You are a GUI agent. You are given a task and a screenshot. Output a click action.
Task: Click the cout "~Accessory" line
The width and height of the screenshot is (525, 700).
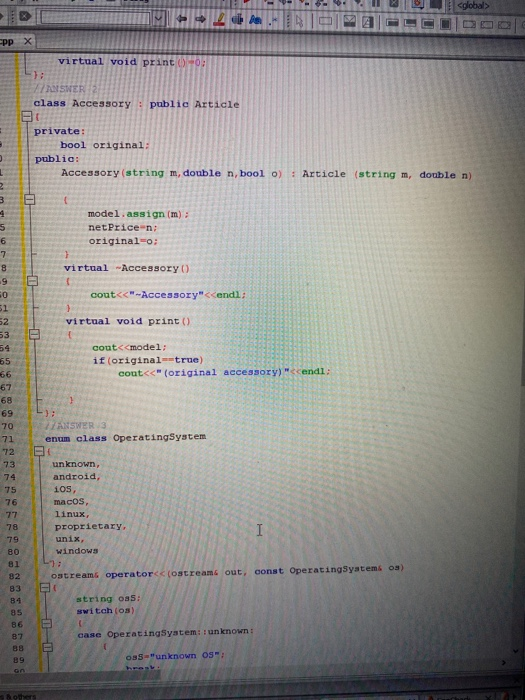click(x=168, y=295)
